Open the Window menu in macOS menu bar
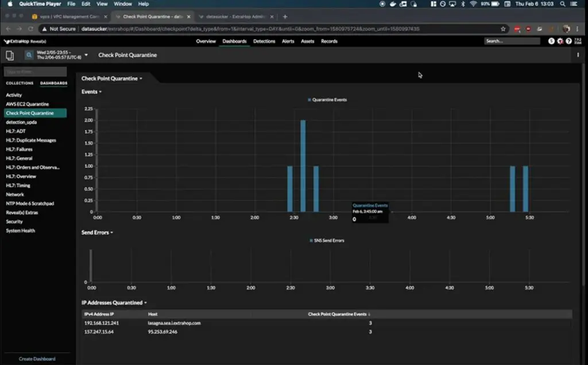The height and width of the screenshot is (365, 588). point(122,4)
